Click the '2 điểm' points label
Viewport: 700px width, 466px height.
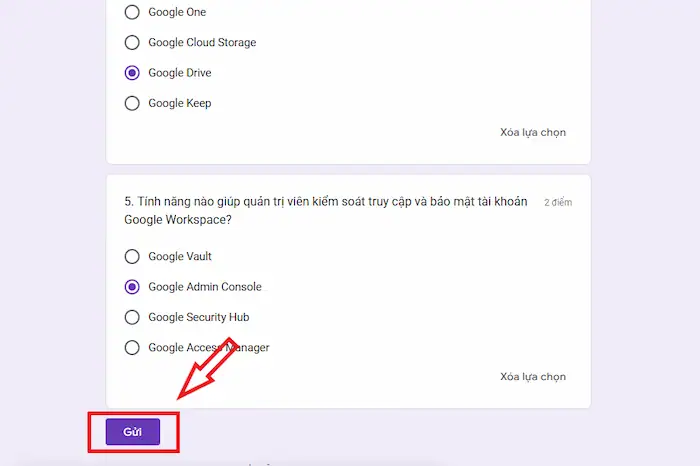558,203
